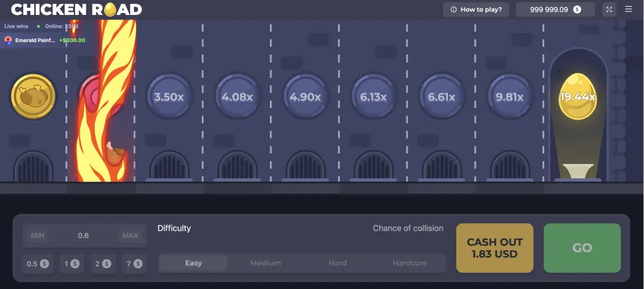
Task: Cash out 1.83 USD
Action: (494, 248)
